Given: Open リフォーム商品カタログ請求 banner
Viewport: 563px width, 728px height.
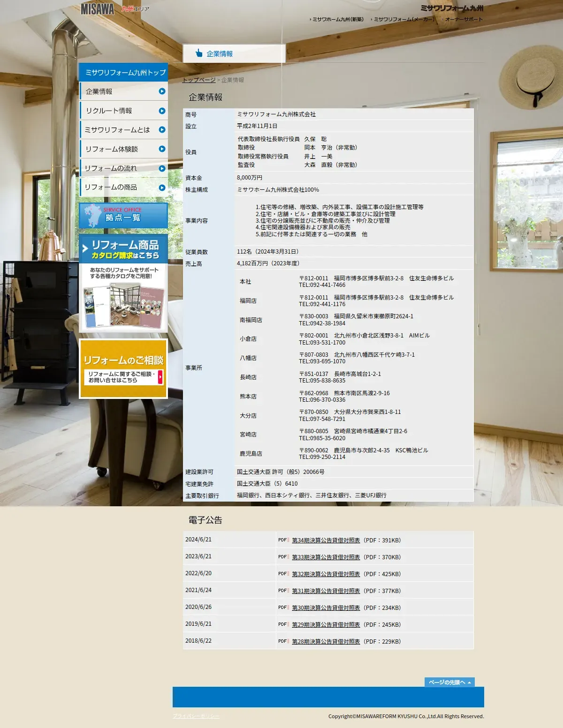Looking at the screenshot, I should point(123,283).
